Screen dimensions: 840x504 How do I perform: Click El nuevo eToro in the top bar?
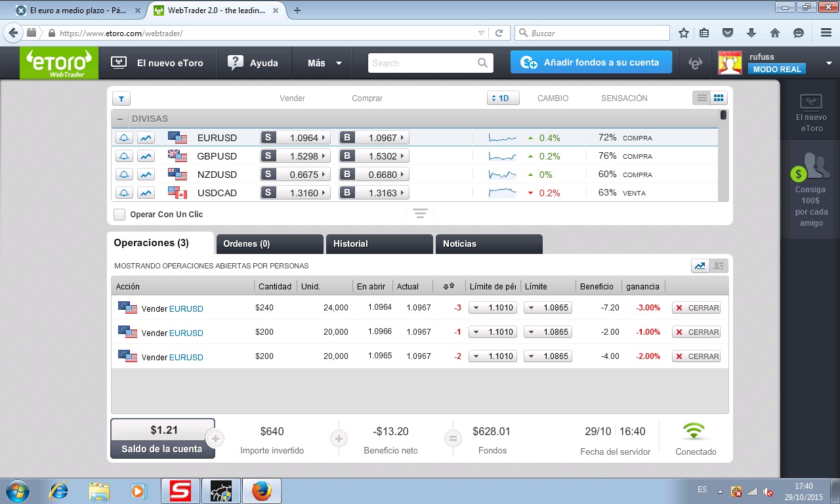pos(156,63)
